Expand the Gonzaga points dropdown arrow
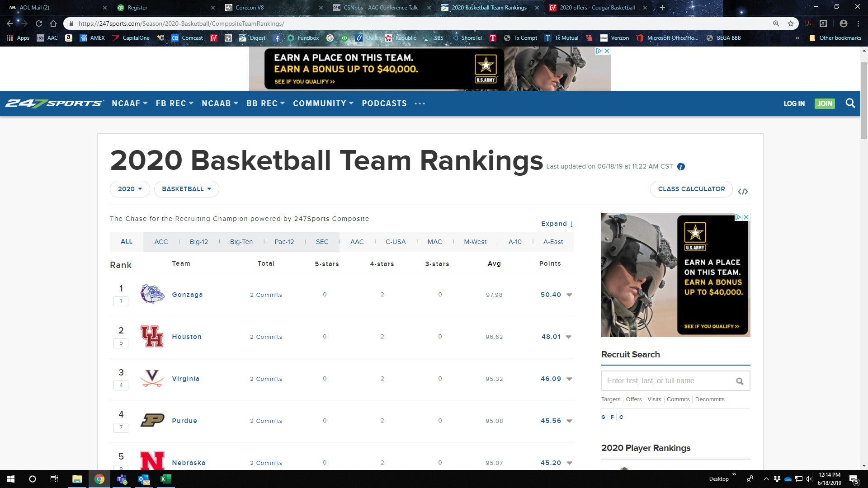The width and height of the screenshot is (868, 488). click(x=569, y=295)
